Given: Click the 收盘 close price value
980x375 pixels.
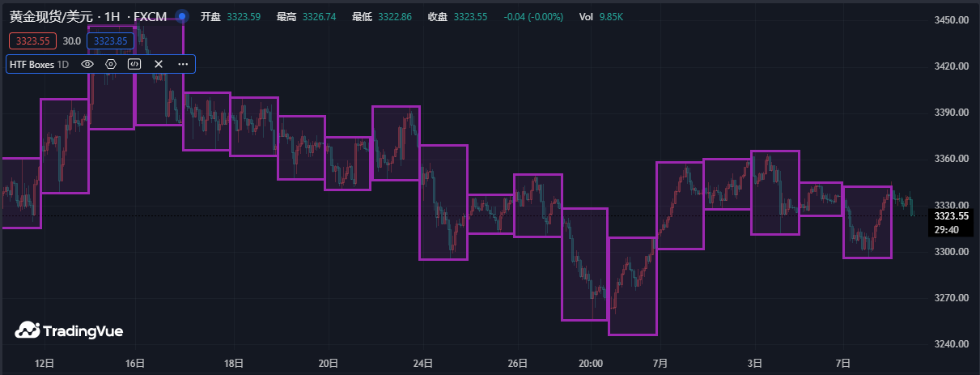Looking at the screenshot, I should 470,16.
